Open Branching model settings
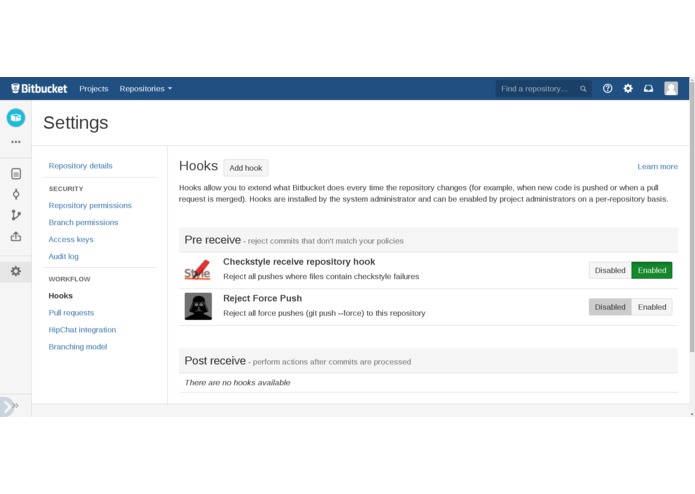The height and width of the screenshot is (494, 695). 78,347
